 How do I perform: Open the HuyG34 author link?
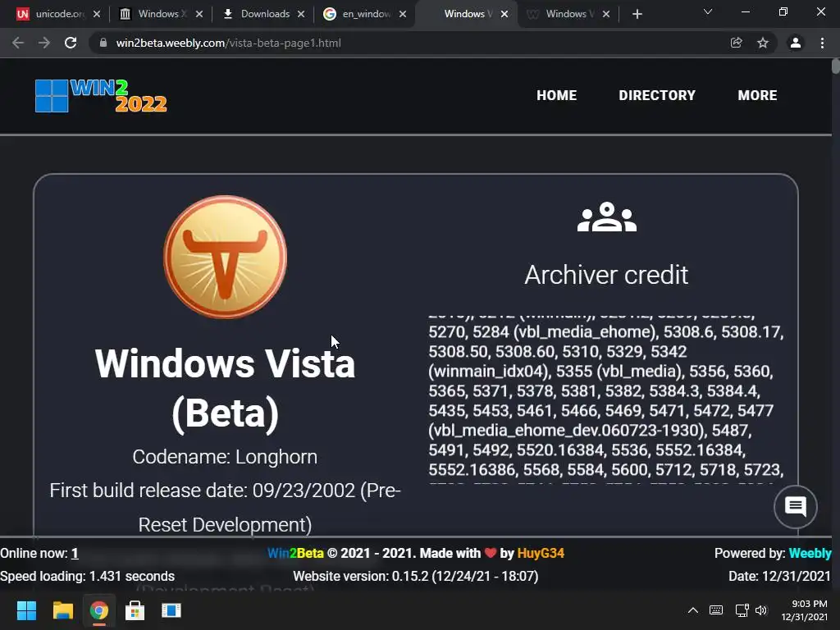point(541,554)
